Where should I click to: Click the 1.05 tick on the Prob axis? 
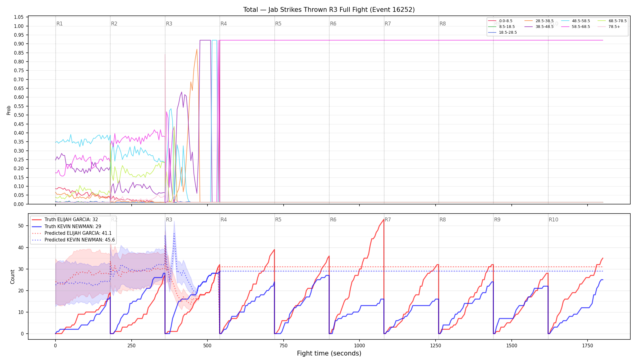point(19,17)
